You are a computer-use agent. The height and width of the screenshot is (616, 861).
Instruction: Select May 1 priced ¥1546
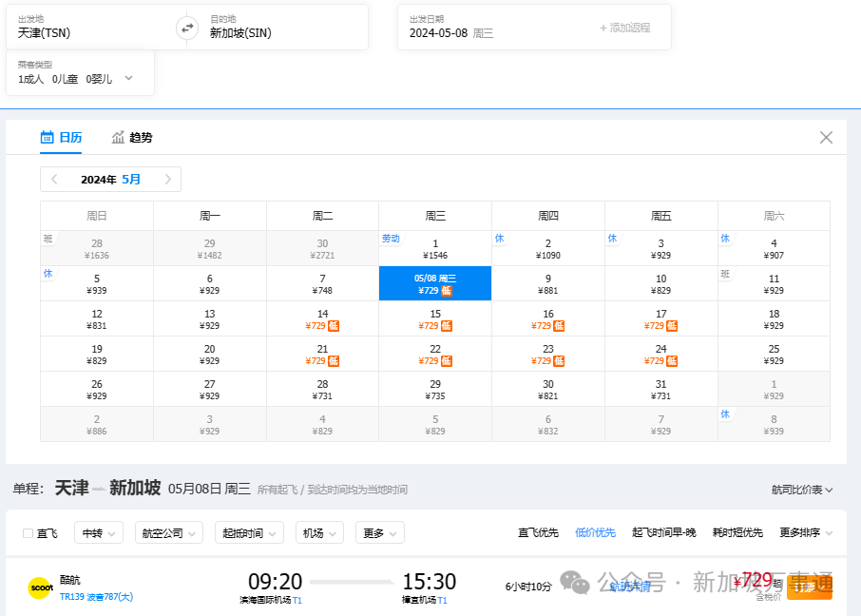(435, 248)
